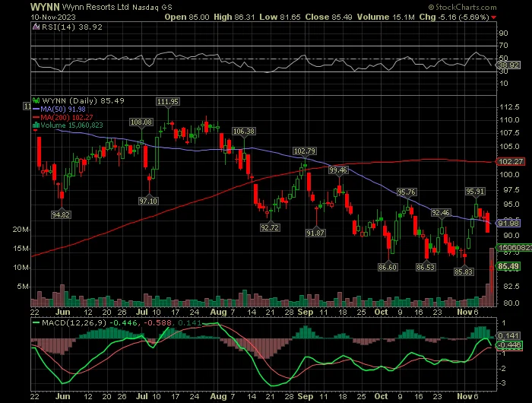The image size is (532, 403).
Task: Click the High 86.31 value
Action: pos(234,17)
